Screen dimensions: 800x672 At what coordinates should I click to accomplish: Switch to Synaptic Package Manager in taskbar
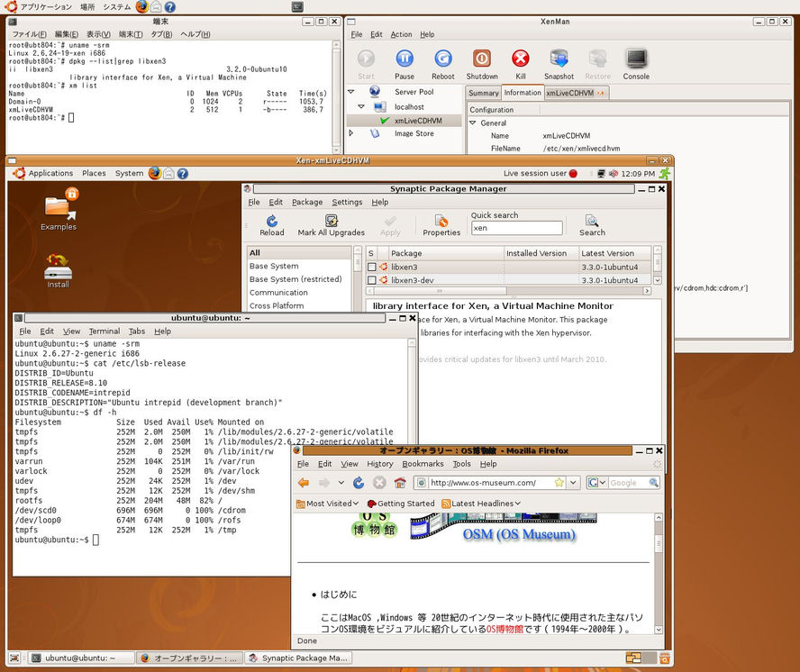click(x=298, y=658)
